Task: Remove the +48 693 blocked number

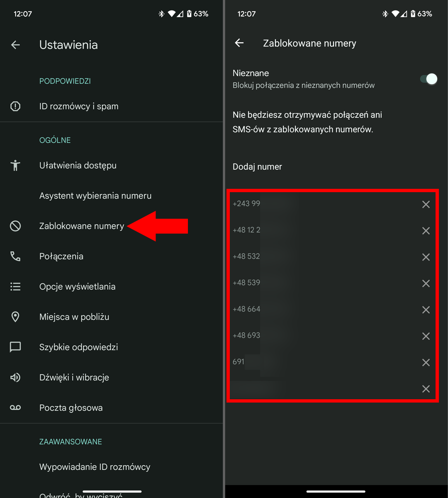Action: 426,336
